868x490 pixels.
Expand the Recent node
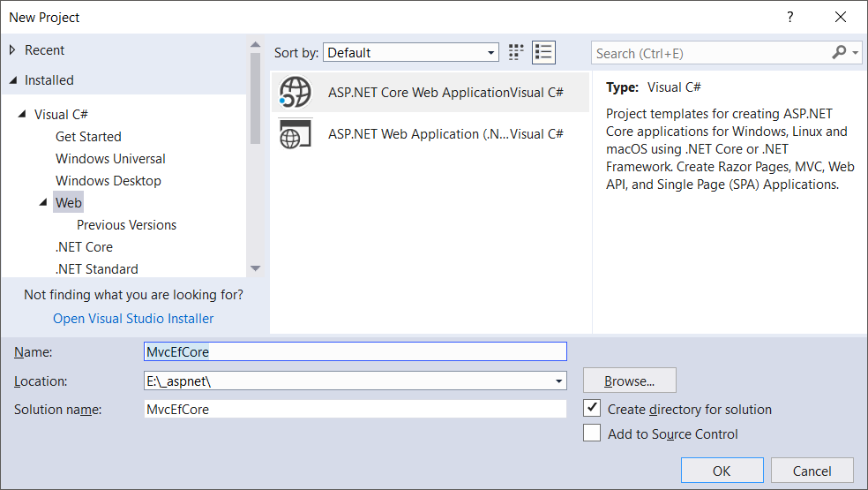click(12, 50)
